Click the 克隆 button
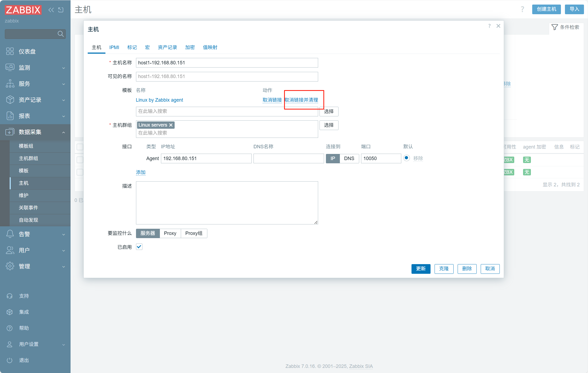588x373 pixels. pos(444,269)
